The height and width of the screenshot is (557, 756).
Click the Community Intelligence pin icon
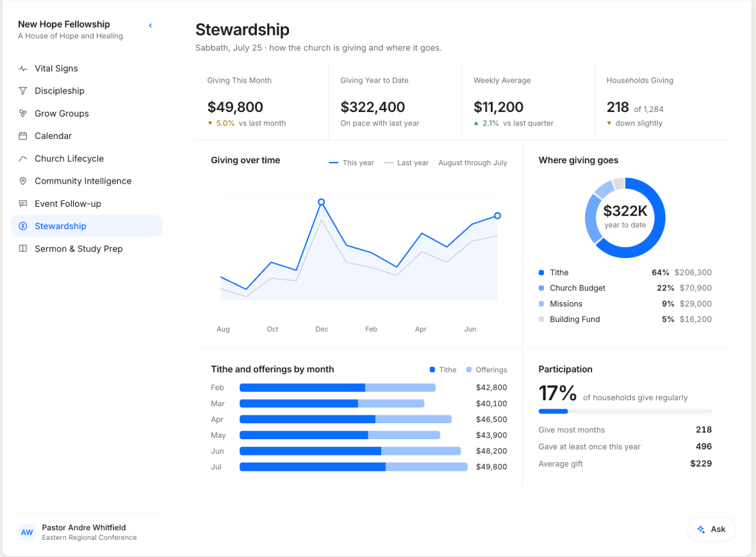click(x=22, y=181)
